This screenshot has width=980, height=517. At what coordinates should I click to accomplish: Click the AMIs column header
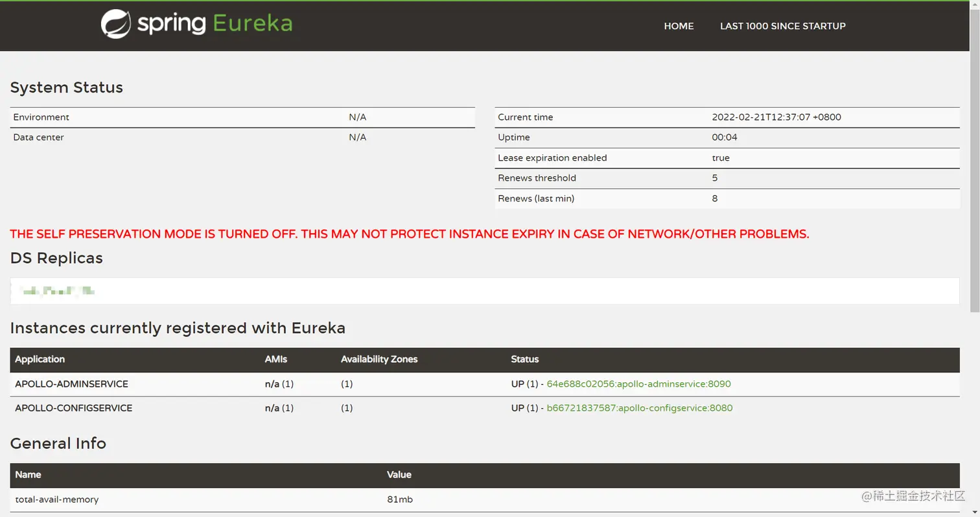pos(275,360)
